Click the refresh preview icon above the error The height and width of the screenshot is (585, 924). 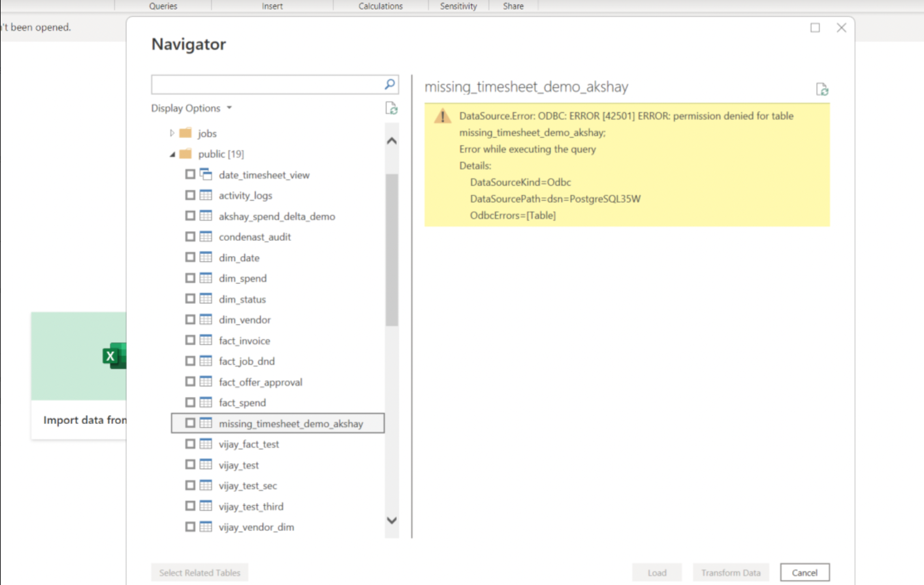[x=822, y=89]
